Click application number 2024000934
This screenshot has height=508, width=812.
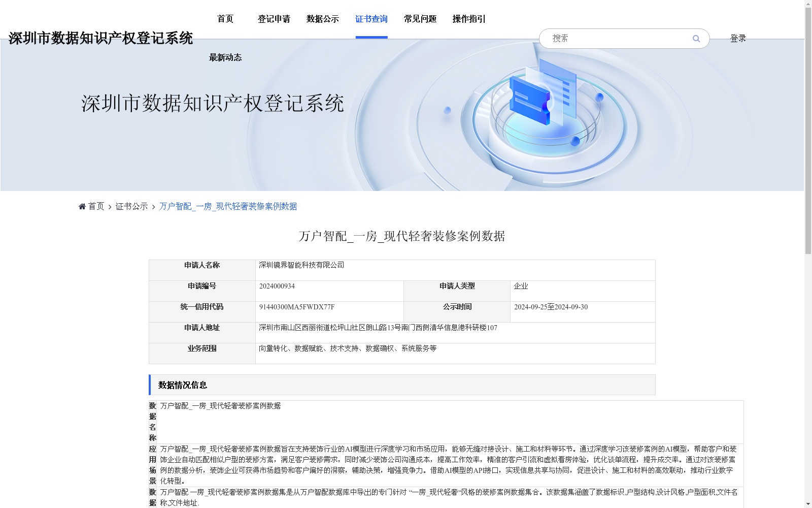tap(277, 286)
